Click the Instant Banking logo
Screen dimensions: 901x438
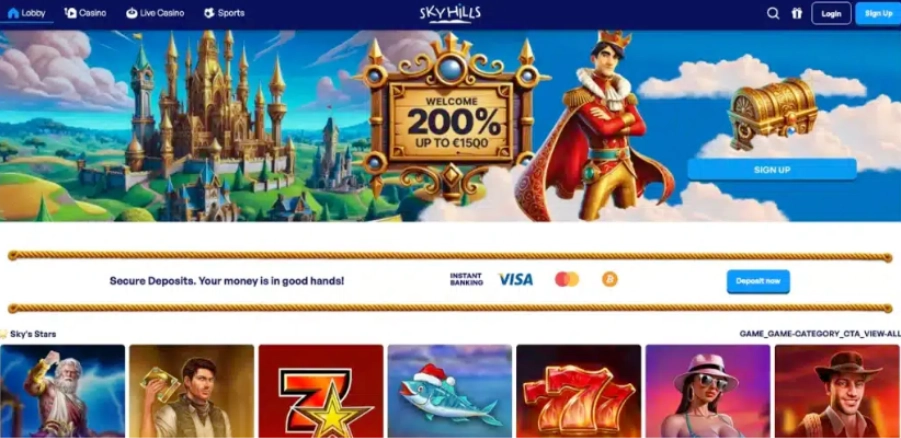pos(466,279)
